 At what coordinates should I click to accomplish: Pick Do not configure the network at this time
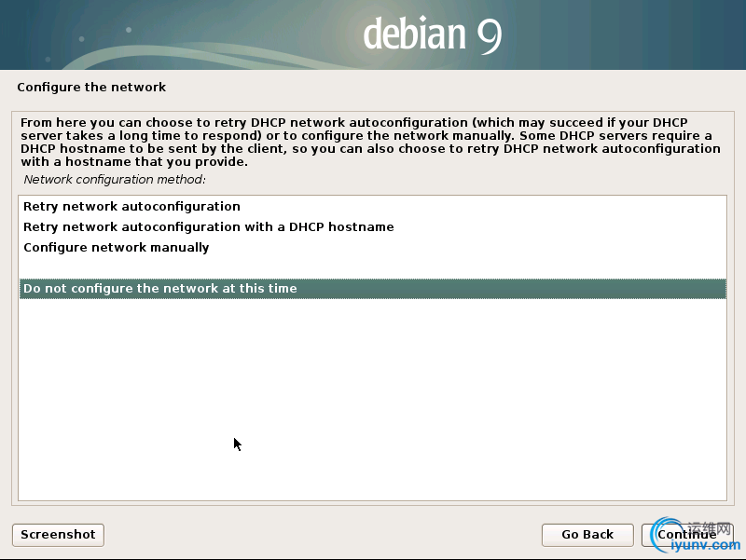coord(372,289)
